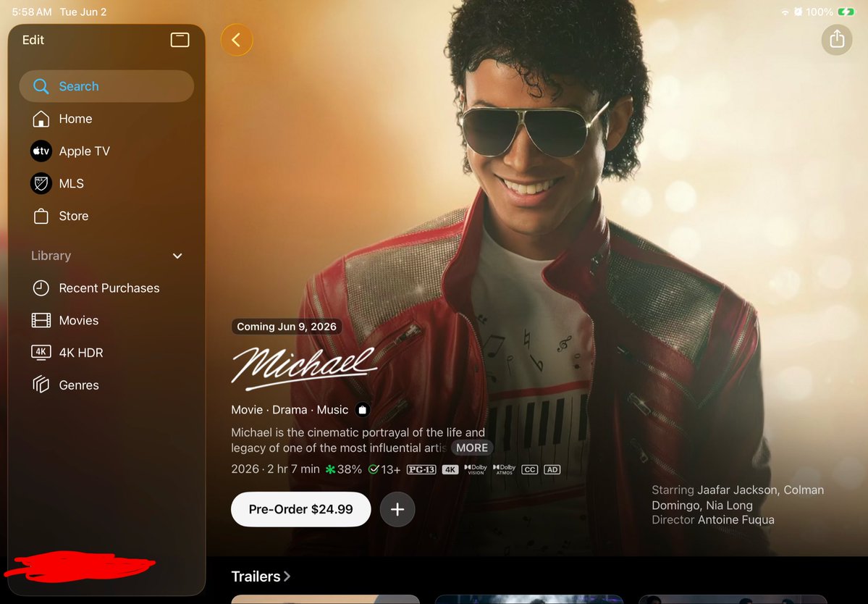Click the 4K quality badge
The width and height of the screenshot is (868, 604).
pos(450,469)
